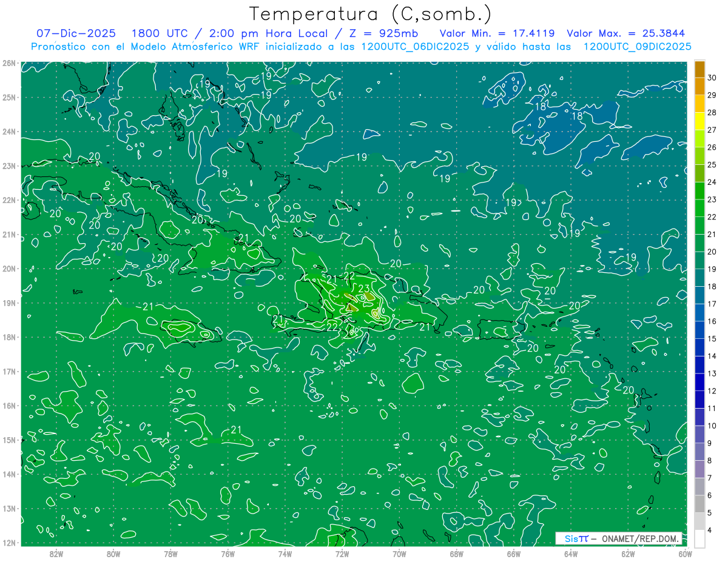
Task: Click the '24N' latitude label
Action: [9, 132]
